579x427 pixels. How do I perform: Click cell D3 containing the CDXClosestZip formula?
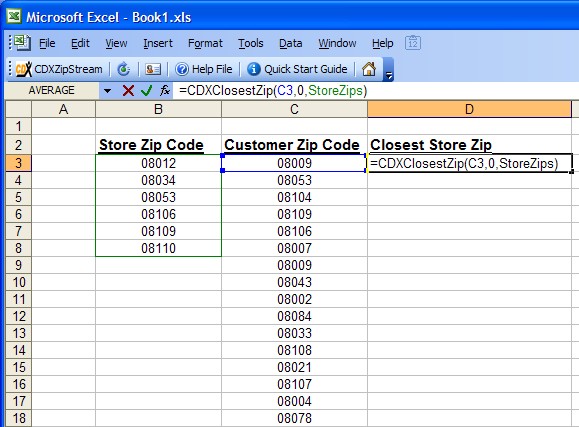[469, 163]
